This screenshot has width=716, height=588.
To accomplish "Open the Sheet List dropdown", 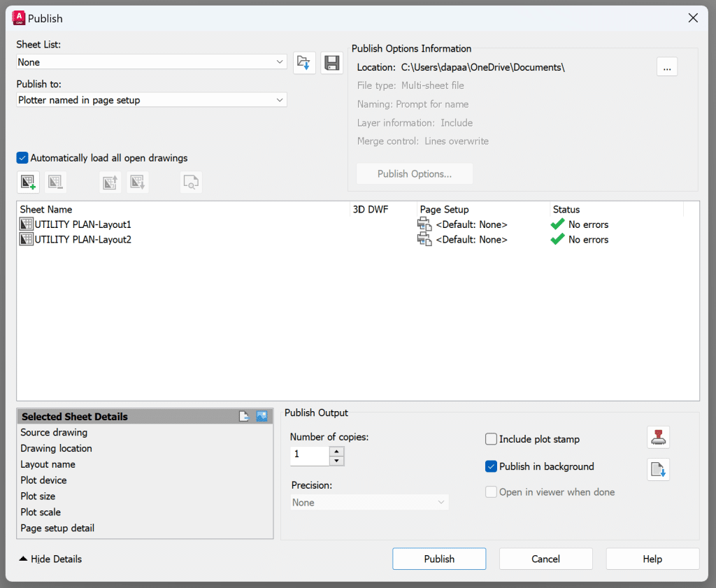I will (152, 62).
